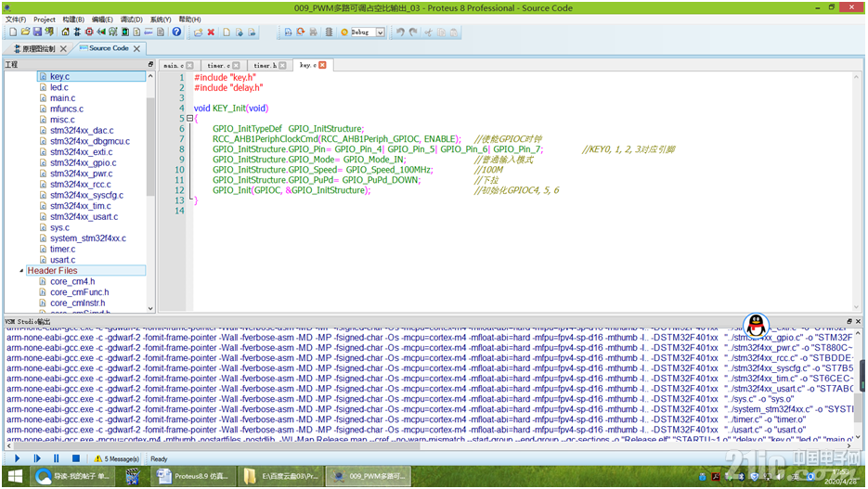The width and height of the screenshot is (868, 489).
Task: Select system_stm32f4xx.c in project tree
Action: [x=87, y=238]
